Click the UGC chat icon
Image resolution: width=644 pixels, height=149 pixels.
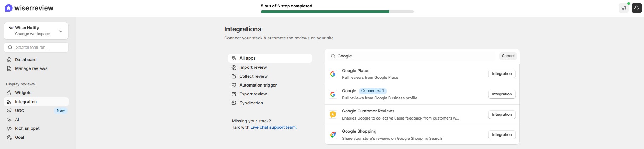(9, 111)
